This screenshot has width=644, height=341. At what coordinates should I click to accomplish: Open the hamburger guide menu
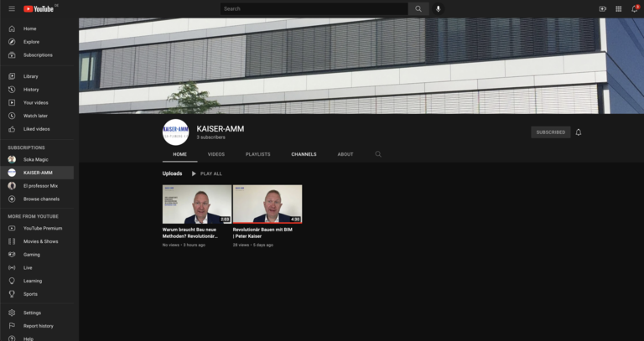click(12, 8)
